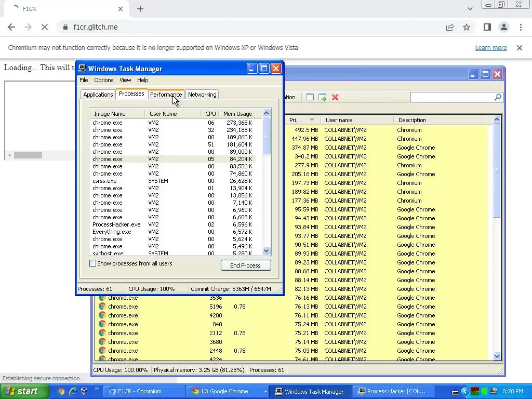Screen dimensions: 532x399
Task: Click the Pri... column sort arrow in Process Hacker
Action: pos(312,120)
